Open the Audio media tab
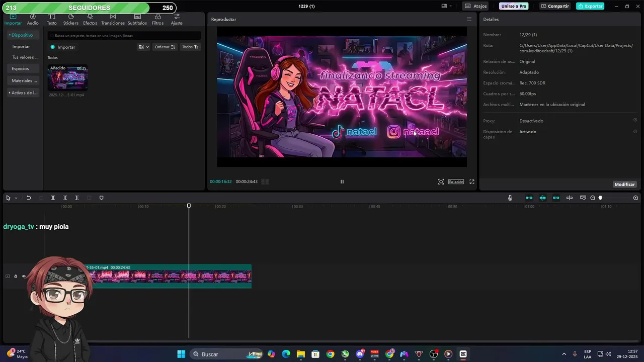 [33, 20]
